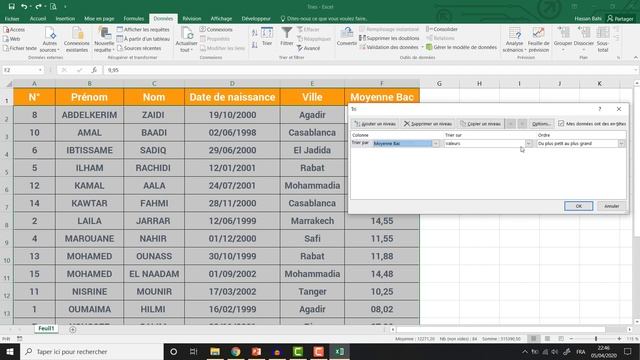This screenshot has height=360, width=640.
Task: Click the Options... button in Tri dialog
Action: click(541, 124)
